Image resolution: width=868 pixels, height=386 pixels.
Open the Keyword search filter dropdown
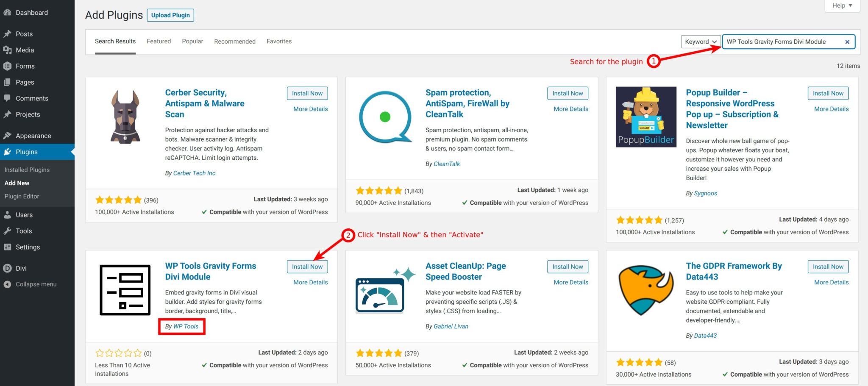700,42
